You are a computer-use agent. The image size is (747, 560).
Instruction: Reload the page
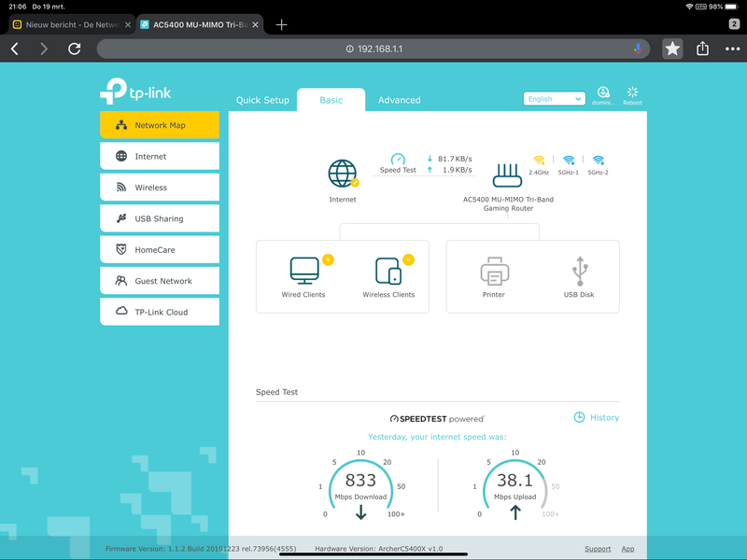click(75, 49)
